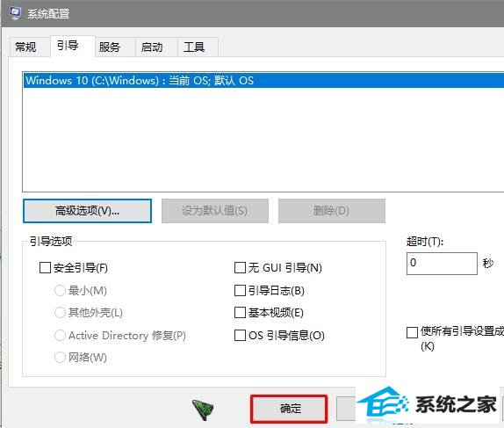Select the Windows 10 (C:\Windows) boot entry
The width and height of the screenshot is (504, 428).
263,80
